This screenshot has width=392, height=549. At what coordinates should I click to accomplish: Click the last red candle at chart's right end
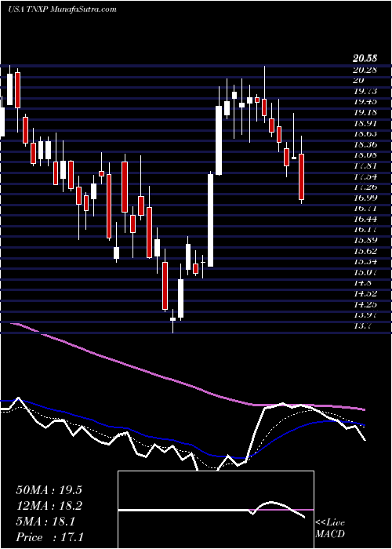[x=301, y=176]
